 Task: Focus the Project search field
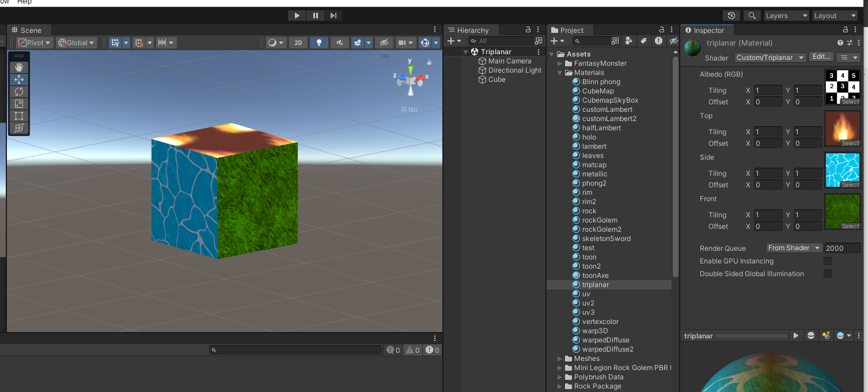pyautogui.click(x=591, y=41)
